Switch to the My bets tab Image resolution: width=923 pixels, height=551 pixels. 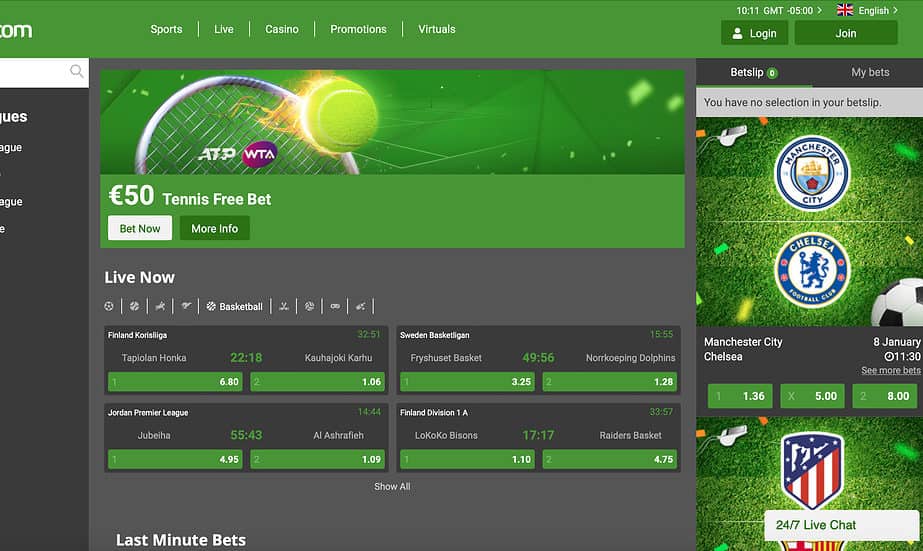(870, 72)
